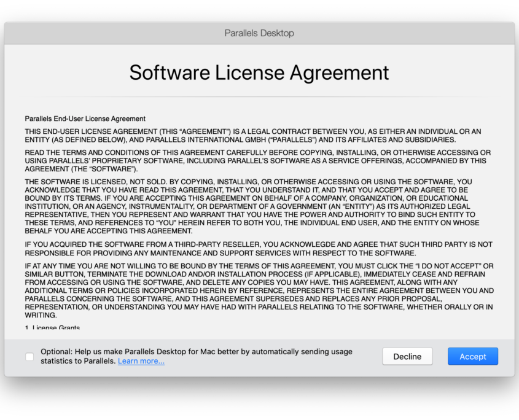Image resolution: width=519 pixels, height=420 pixels.
Task: Decline the license agreement
Action: point(407,356)
